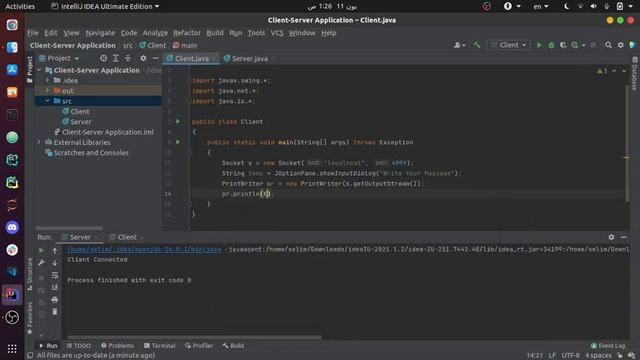Image resolution: width=640 pixels, height=360 pixels.
Task: Open Activities overview
Action: point(20,7)
